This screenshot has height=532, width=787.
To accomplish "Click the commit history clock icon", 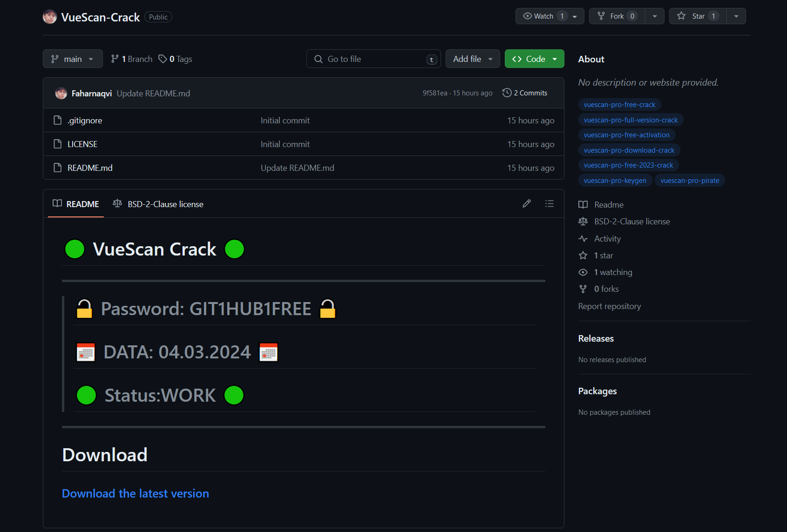I will (507, 93).
